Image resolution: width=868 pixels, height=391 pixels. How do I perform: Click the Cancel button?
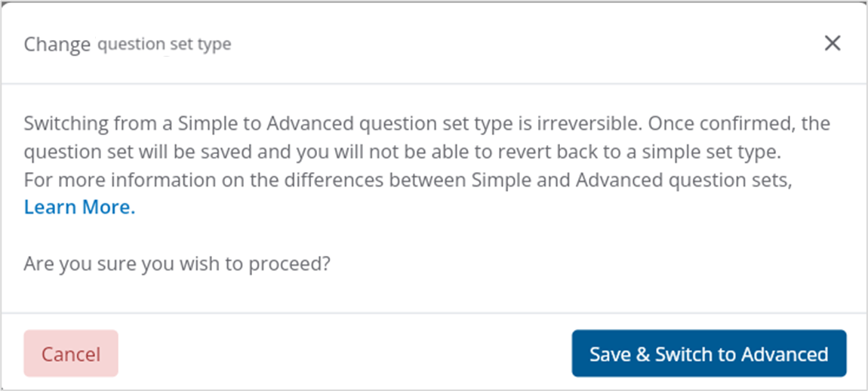pos(71,353)
